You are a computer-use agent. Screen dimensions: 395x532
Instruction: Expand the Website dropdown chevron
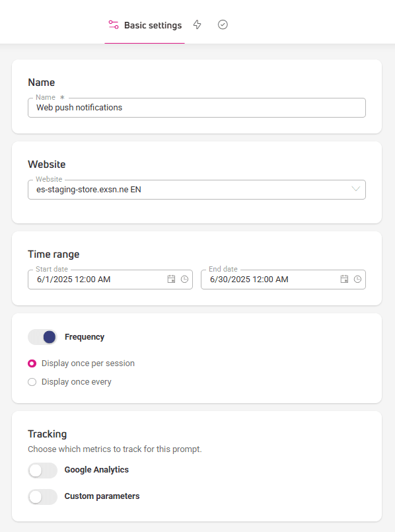click(355, 189)
